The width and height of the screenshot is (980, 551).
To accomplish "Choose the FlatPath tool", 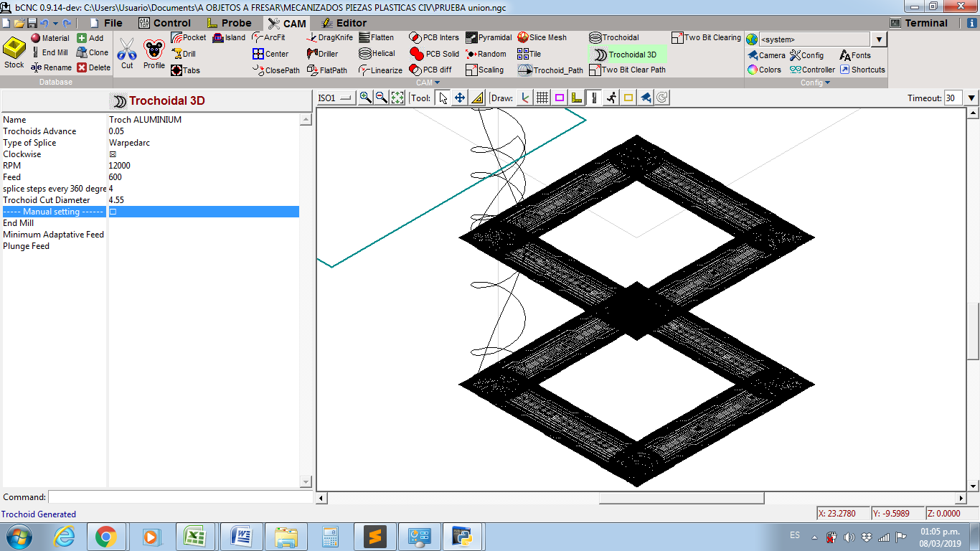I will tap(327, 70).
